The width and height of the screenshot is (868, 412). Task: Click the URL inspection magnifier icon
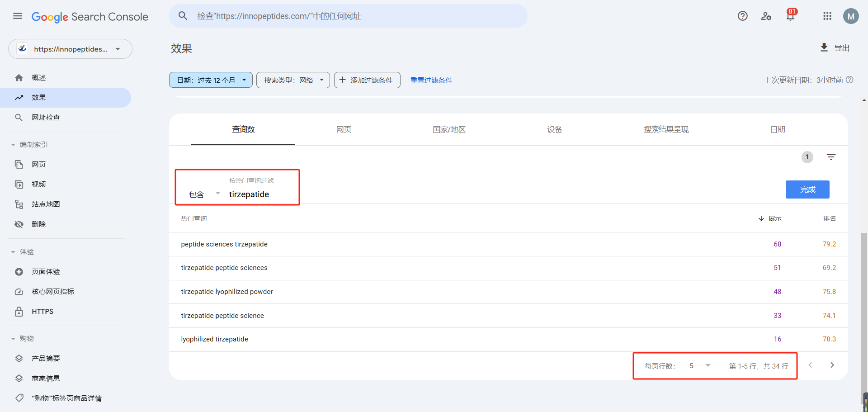point(19,118)
